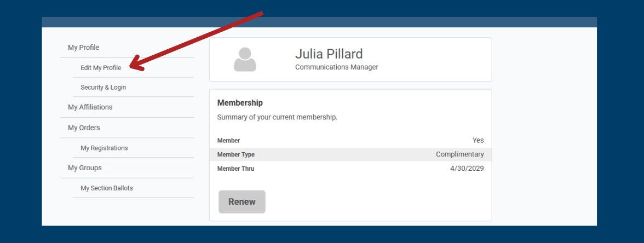Viewport: 644px width, 243px height.
Task: Click the Membership panel heading
Action: tap(240, 103)
